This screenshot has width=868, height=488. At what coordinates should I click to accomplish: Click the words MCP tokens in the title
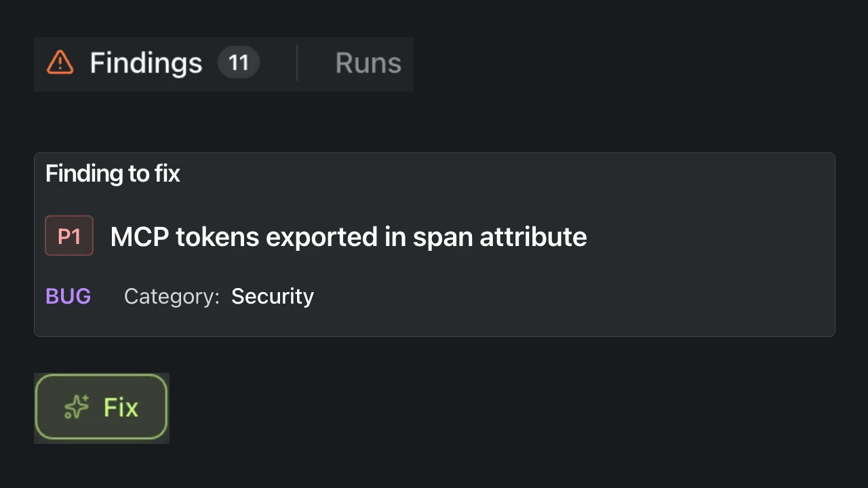click(184, 237)
